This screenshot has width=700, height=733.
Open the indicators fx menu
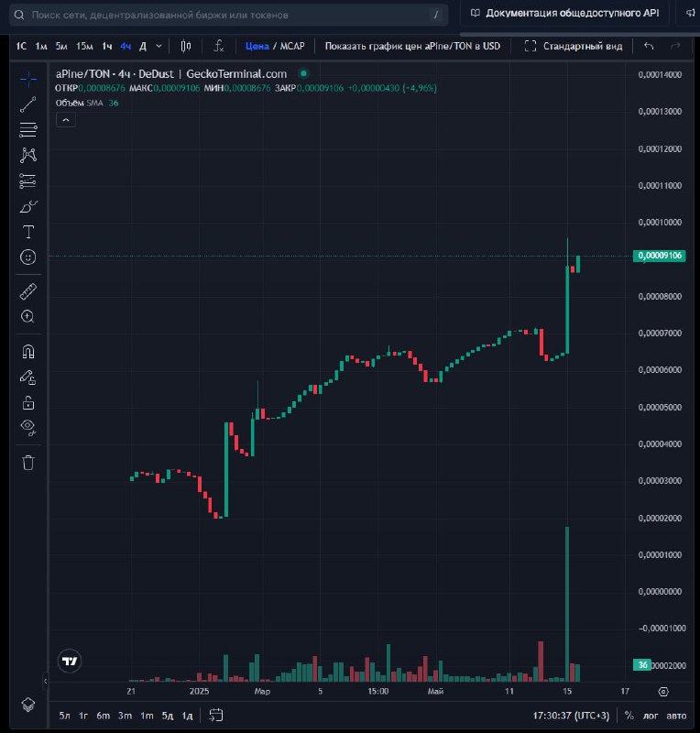[218, 46]
